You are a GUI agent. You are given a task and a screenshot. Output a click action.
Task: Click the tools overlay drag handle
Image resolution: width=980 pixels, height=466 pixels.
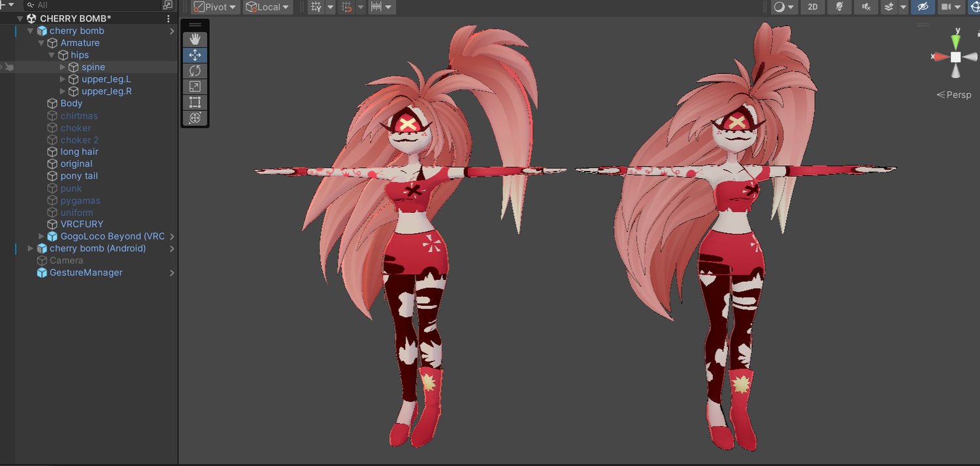point(195,25)
